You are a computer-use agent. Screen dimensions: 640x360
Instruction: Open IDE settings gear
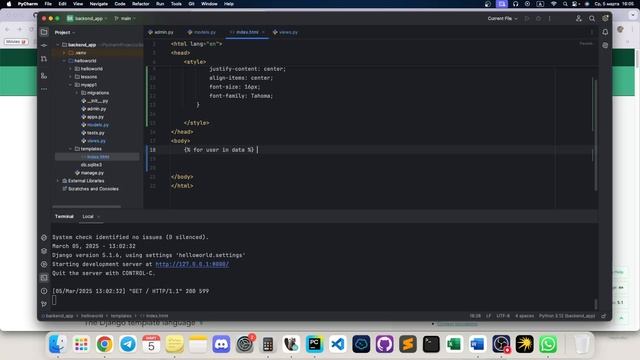[x=605, y=18]
